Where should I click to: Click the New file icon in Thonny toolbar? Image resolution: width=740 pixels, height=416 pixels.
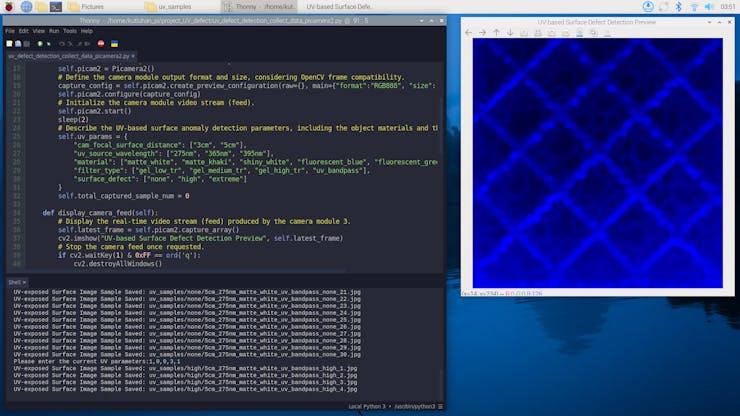[x=9, y=43]
